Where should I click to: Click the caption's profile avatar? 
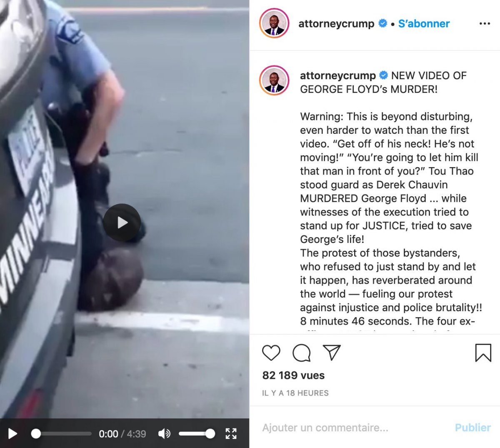click(x=274, y=80)
